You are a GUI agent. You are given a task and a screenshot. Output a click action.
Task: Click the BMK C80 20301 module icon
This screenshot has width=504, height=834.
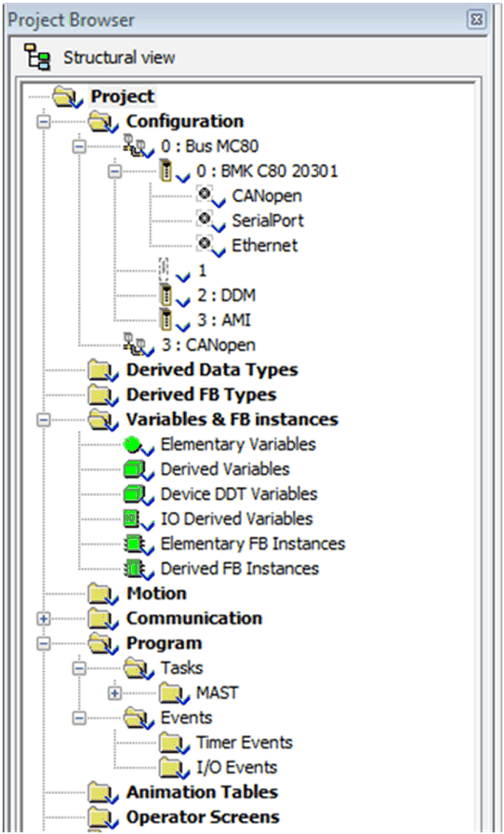click(166, 172)
